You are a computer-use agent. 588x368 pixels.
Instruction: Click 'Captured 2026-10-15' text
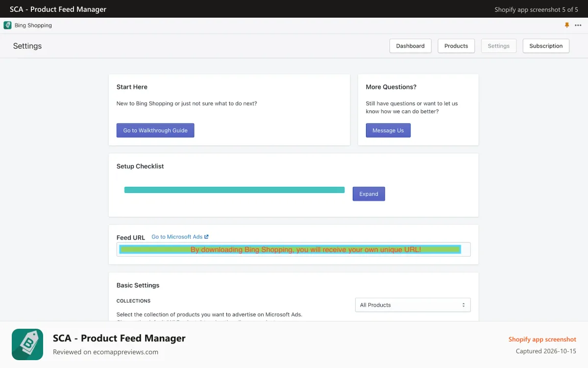point(546,351)
